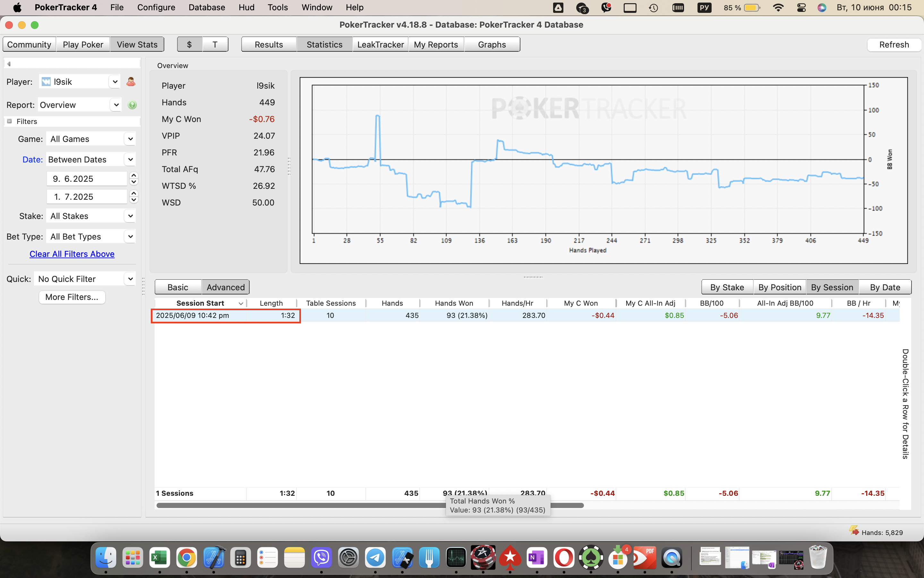Group results By Date
The image size is (924, 578).
point(885,287)
